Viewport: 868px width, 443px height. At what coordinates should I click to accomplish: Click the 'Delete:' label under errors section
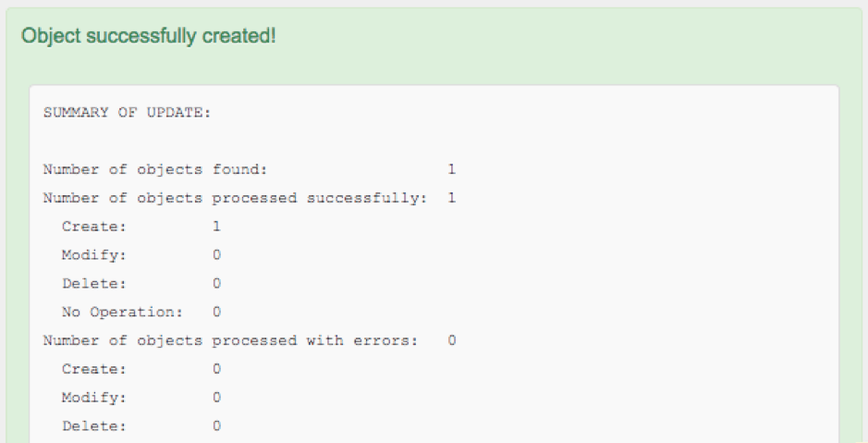pyautogui.click(x=94, y=426)
